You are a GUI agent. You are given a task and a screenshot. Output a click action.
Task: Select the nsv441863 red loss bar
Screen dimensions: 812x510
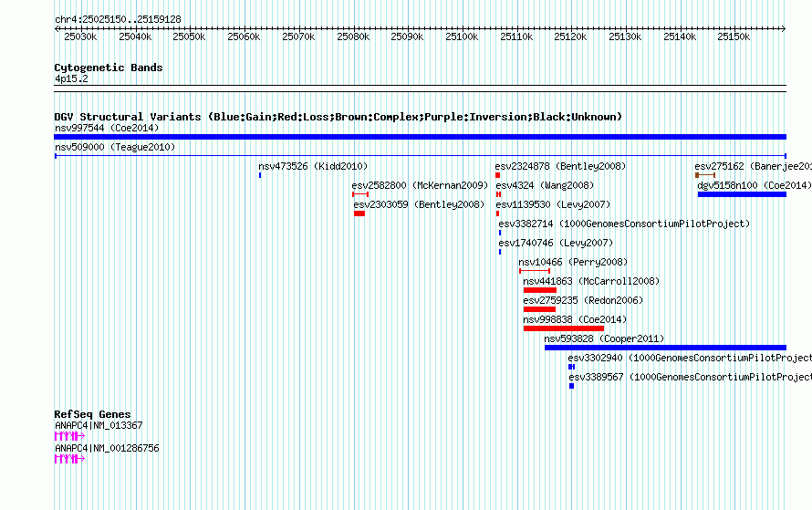pyautogui.click(x=539, y=290)
